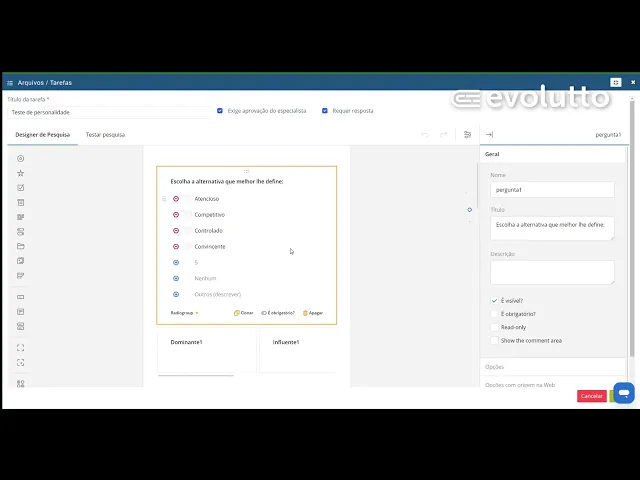Viewport: 640px width, 480px height.
Task: Toggle fullscreen icon in the title bar
Action: [616, 82]
